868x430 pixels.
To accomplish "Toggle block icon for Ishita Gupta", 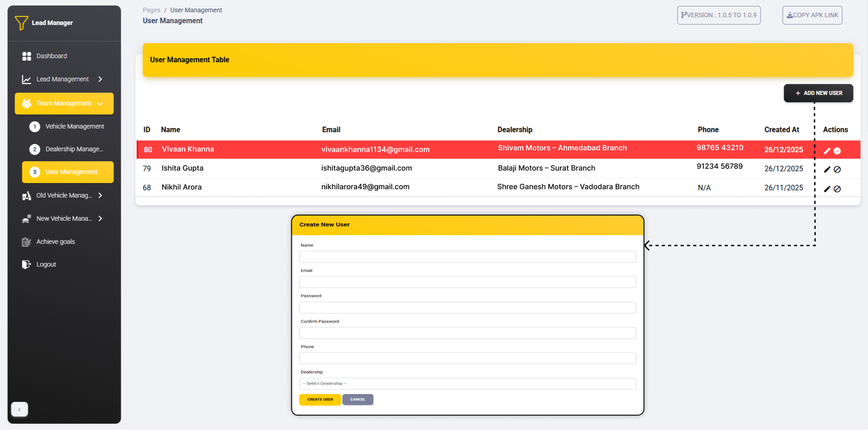I will pyautogui.click(x=837, y=169).
